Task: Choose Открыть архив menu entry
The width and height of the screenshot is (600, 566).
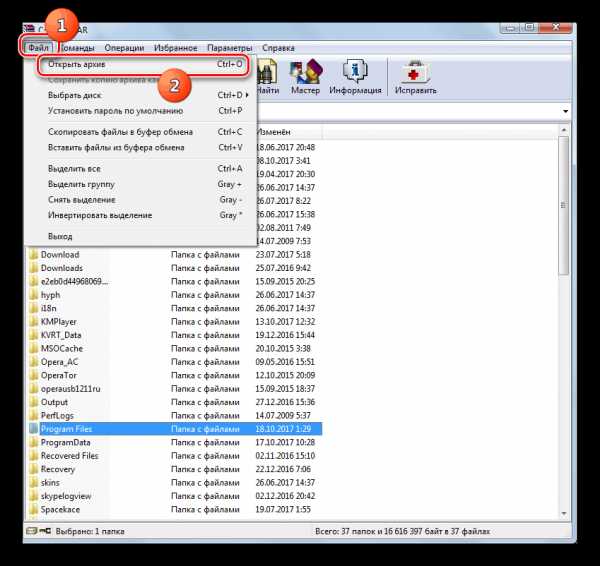Action: click(x=144, y=64)
